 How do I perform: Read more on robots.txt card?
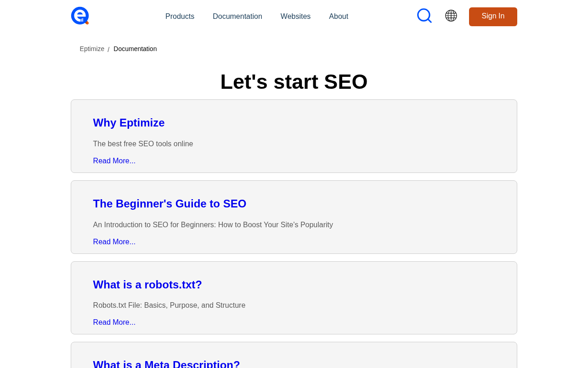point(114,322)
